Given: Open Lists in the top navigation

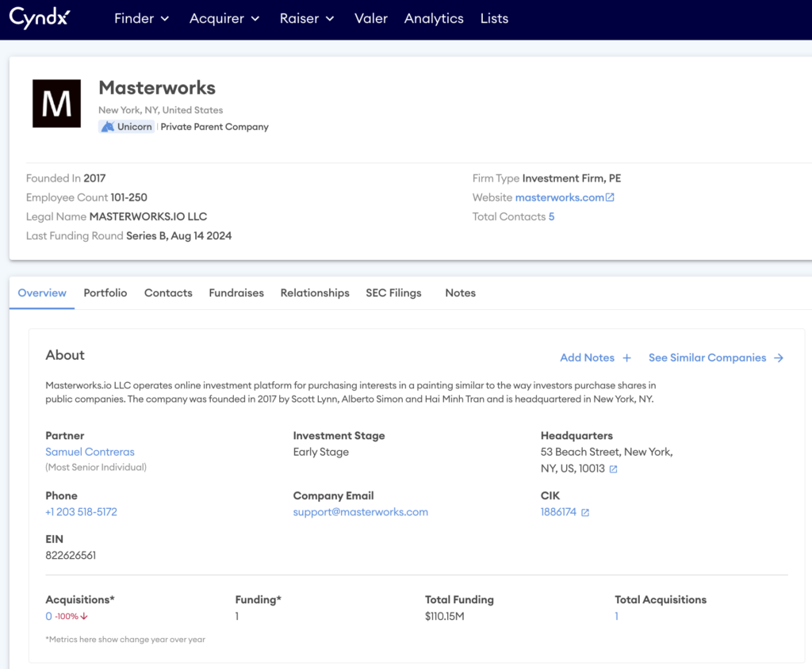Looking at the screenshot, I should [494, 19].
